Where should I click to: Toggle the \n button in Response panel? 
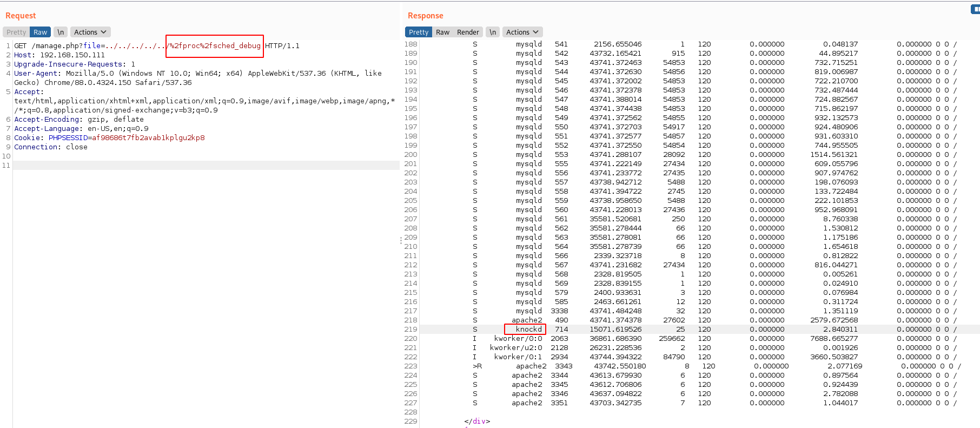pos(492,32)
